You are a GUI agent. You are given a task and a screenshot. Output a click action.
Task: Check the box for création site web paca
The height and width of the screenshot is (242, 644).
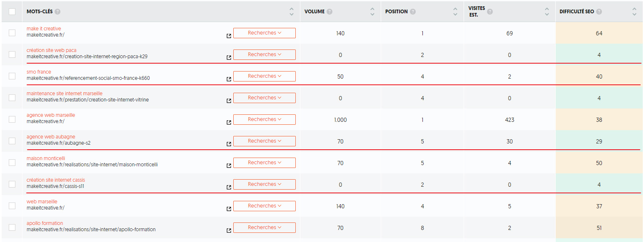12,54
